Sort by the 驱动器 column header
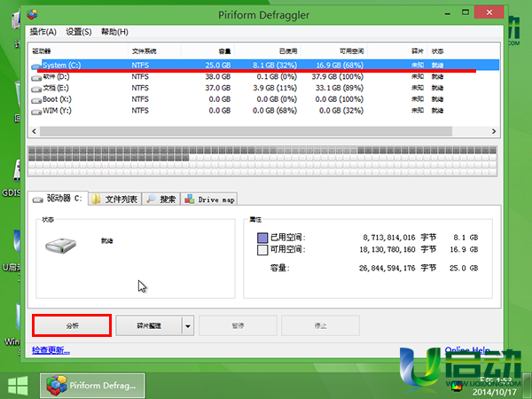Image resolution: width=532 pixels, height=399 pixels. 78,51
